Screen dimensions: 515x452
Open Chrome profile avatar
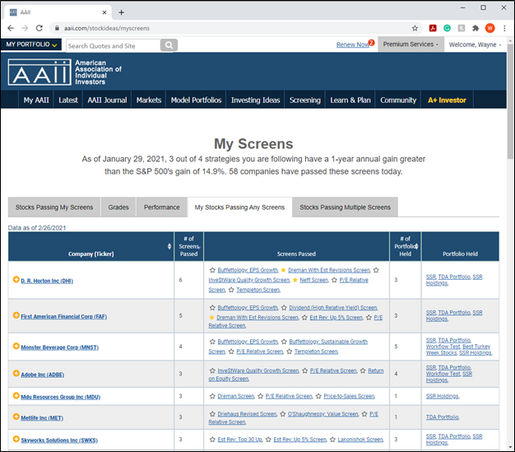click(490, 28)
